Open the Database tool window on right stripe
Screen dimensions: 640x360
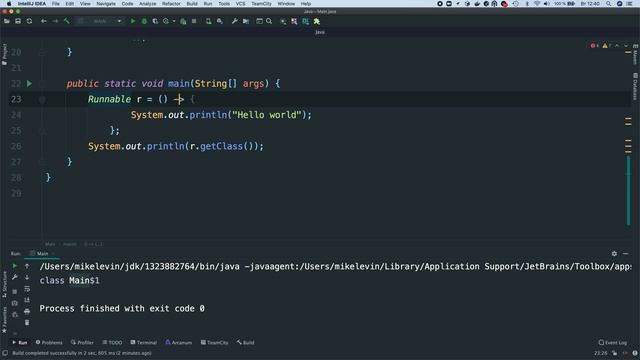635,87
